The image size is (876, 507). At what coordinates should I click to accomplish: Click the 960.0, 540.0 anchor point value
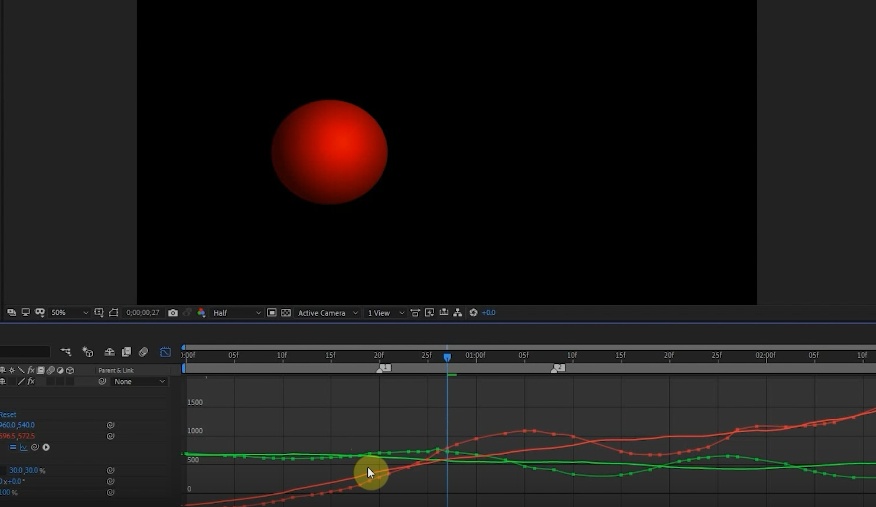17,425
